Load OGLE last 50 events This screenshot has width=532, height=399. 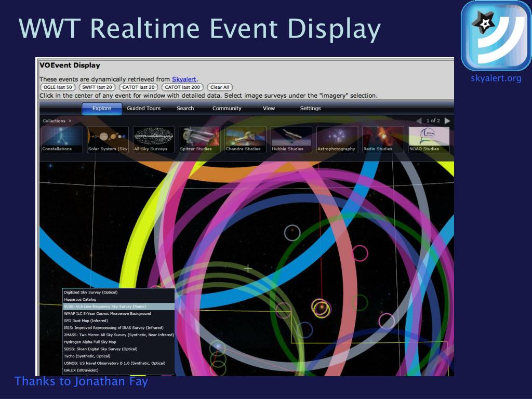[58, 87]
